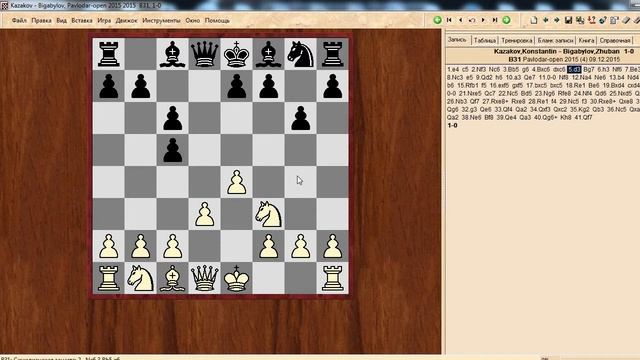The height and width of the screenshot is (360, 640).
Task: Go to move 15.Rfb1 in notation
Action: [x=468, y=86]
